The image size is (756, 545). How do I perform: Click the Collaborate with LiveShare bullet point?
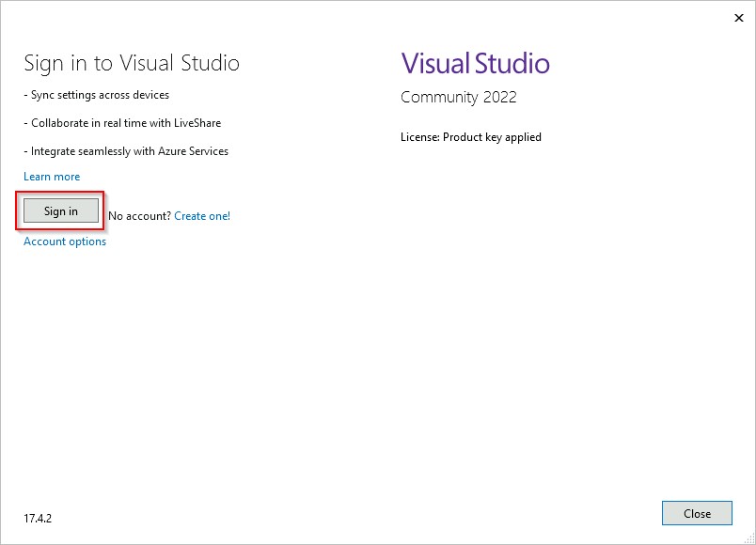coord(123,123)
